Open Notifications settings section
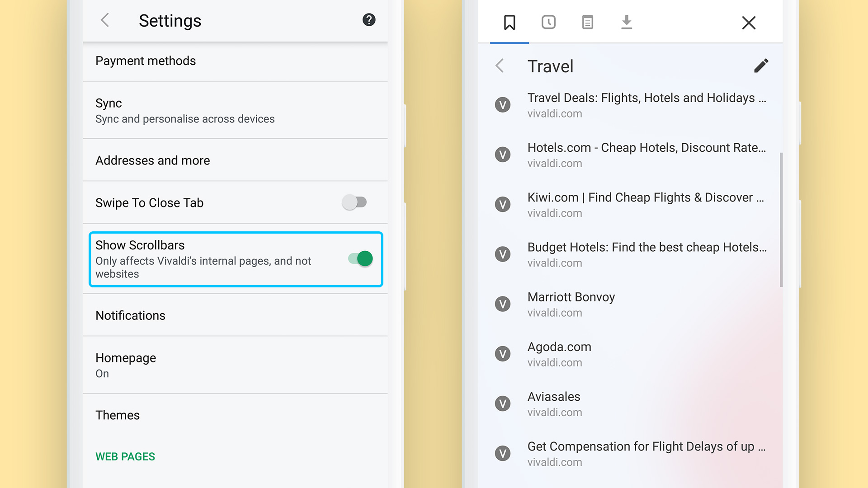 (236, 315)
